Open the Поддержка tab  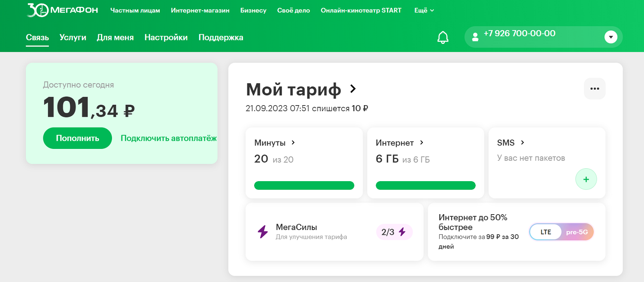point(221,37)
